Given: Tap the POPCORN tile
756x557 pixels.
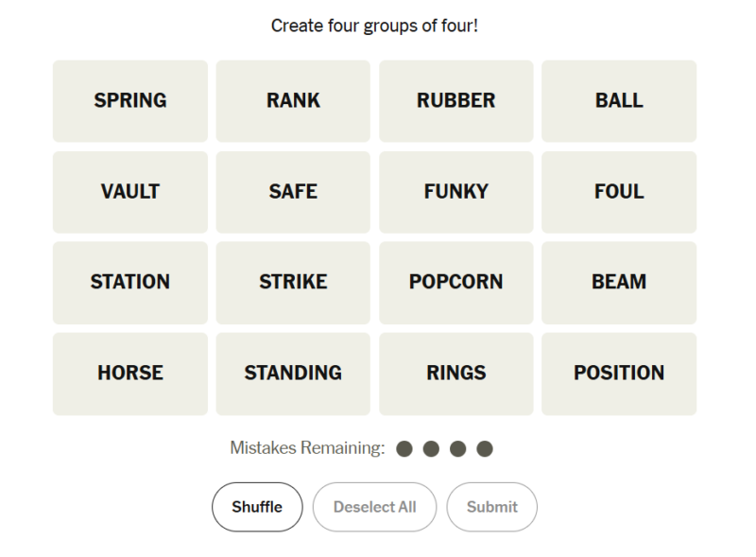Looking at the screenshot, I should point(456,283).
